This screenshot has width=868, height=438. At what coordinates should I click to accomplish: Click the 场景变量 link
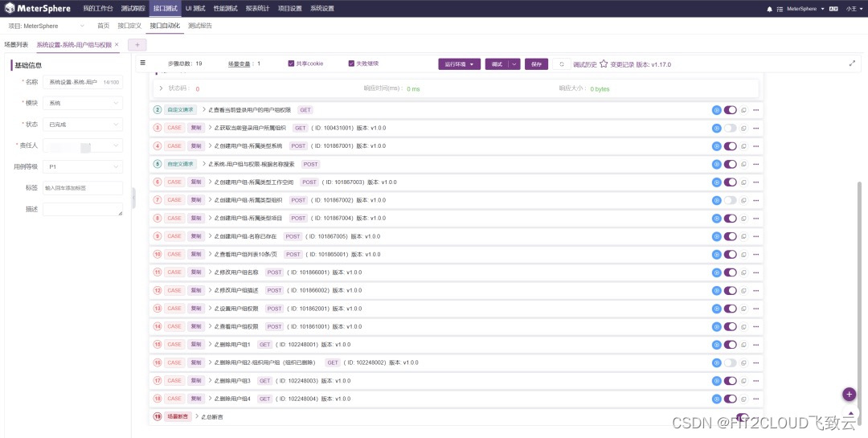(240, 63)
